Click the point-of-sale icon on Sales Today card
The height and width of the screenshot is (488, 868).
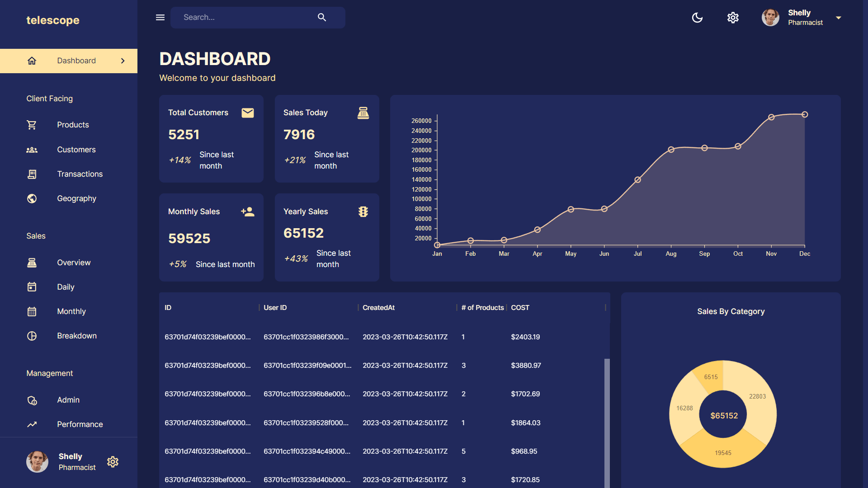(x=363, y=113)
